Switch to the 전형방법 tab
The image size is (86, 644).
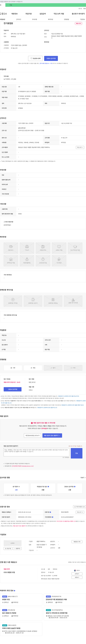pyautogui.click(x=66, y=19)
